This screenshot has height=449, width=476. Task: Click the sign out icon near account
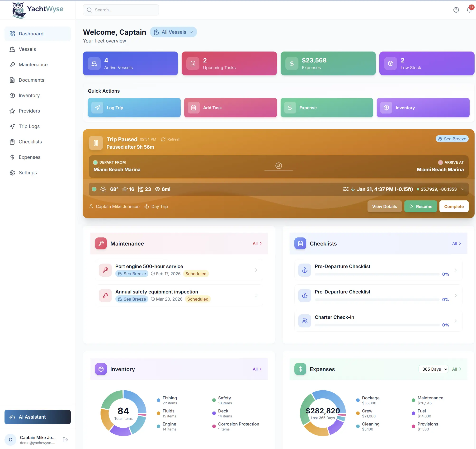pyautogui.click(x=65, y=440)
